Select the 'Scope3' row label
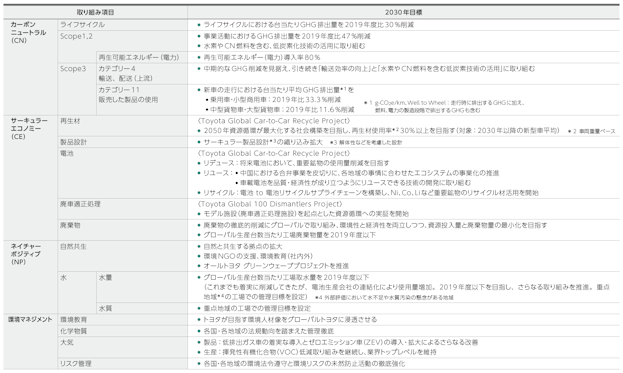 73,69
